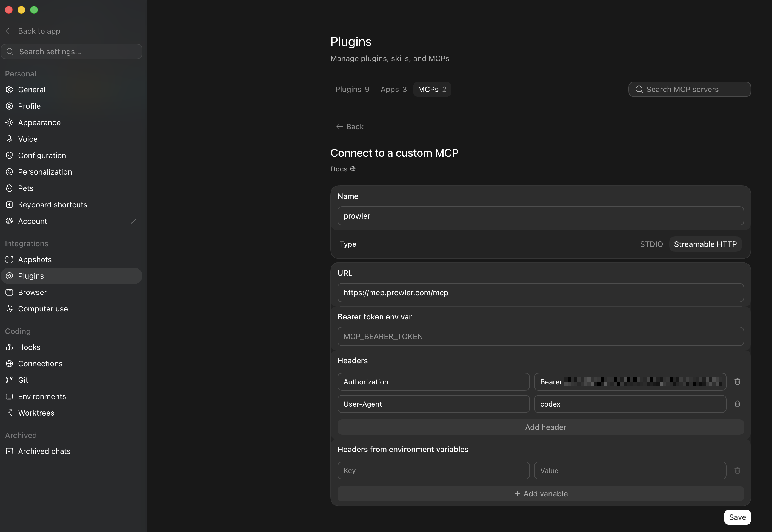Switch to the Plugins 9 tab
The height and width of the screenshot is (532, 772).
pos(352,89)
